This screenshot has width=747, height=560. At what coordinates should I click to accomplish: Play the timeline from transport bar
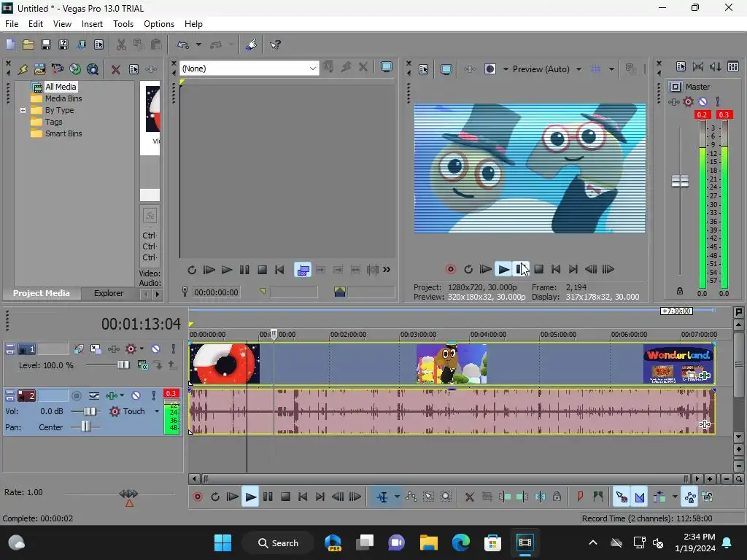pos(250,497)
